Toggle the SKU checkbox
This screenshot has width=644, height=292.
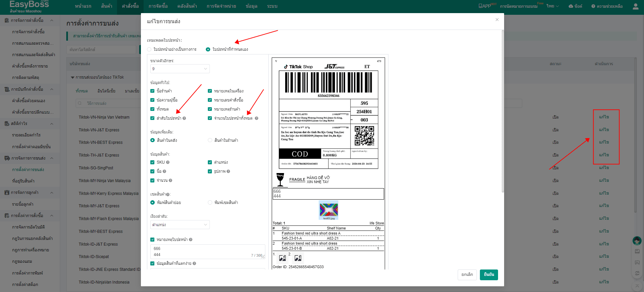(152, 162)
